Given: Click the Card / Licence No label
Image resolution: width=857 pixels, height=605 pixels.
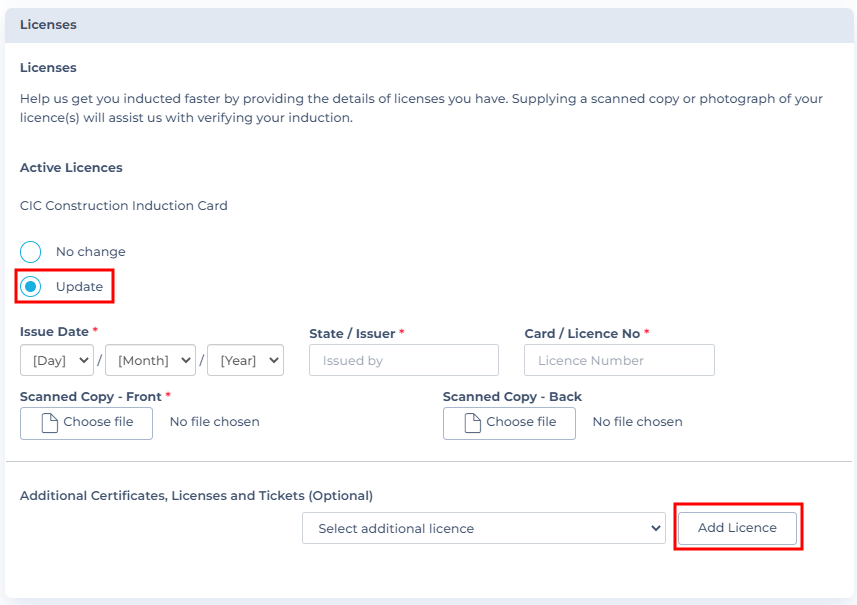Looking at the screenshot, I should coord(582,333).
